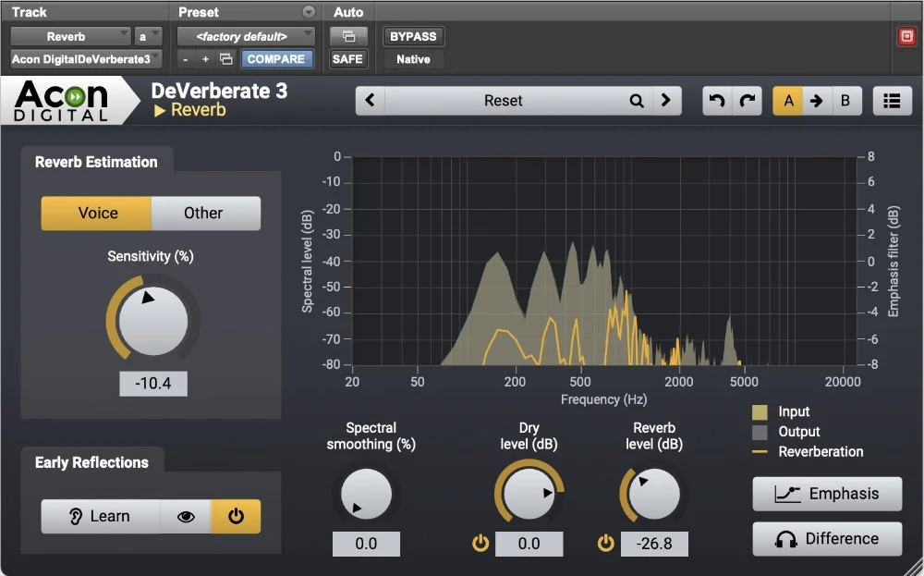Click the Output legend color swatch

pos(760,432)
